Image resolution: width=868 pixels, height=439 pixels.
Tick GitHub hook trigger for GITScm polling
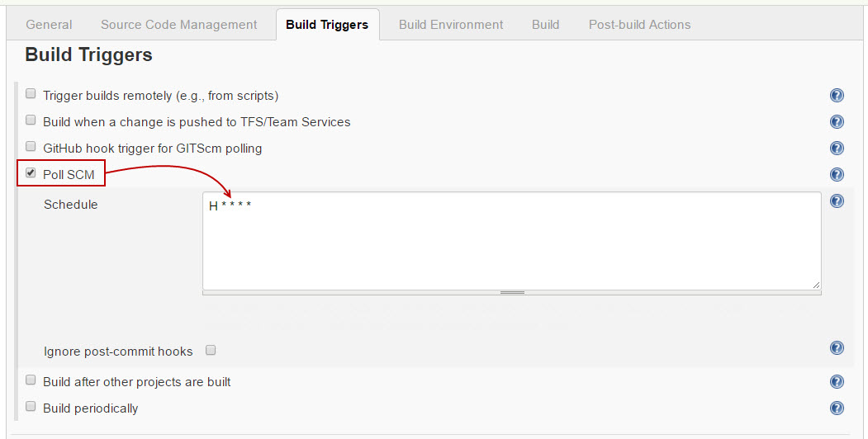[31, 147]
